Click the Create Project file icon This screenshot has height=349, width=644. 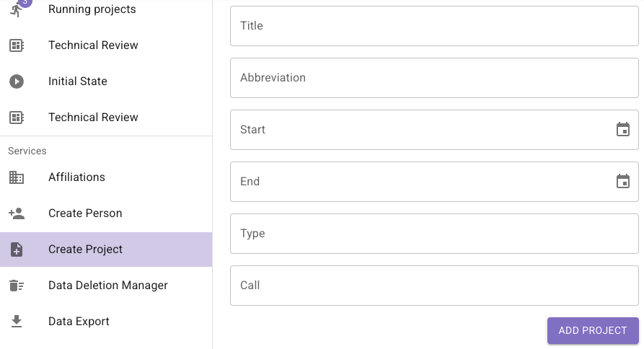pyautogui.click(x=17, y=249)
